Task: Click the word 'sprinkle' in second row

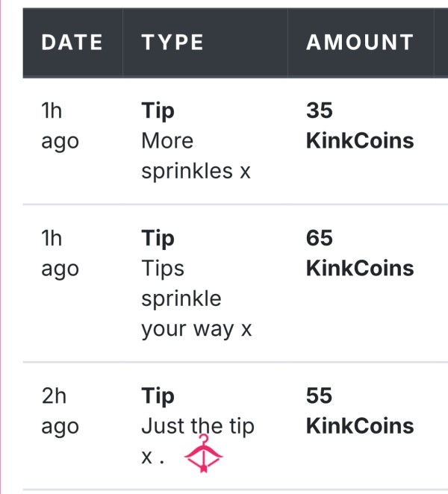Action: click(181, 299)
